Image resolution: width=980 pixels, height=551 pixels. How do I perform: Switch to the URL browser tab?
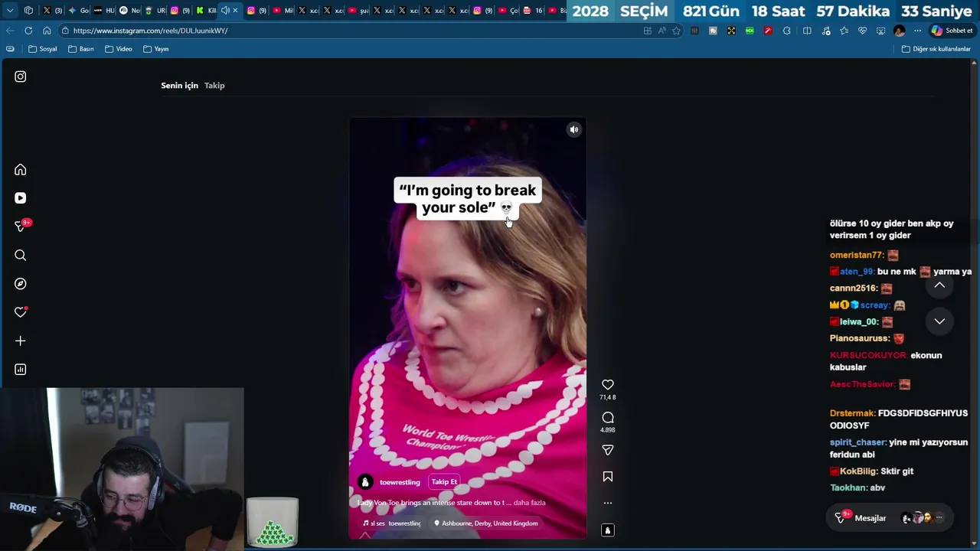(155, 11)
